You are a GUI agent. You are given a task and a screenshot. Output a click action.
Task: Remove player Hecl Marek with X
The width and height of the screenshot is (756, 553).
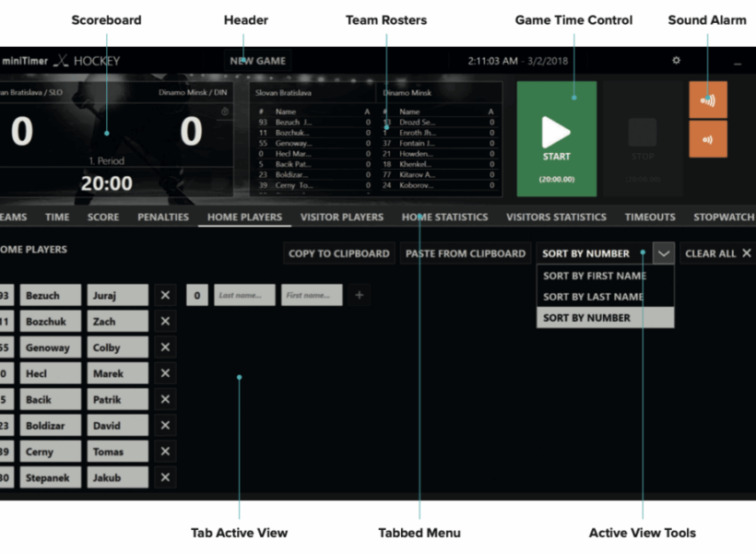pos(165,373)
